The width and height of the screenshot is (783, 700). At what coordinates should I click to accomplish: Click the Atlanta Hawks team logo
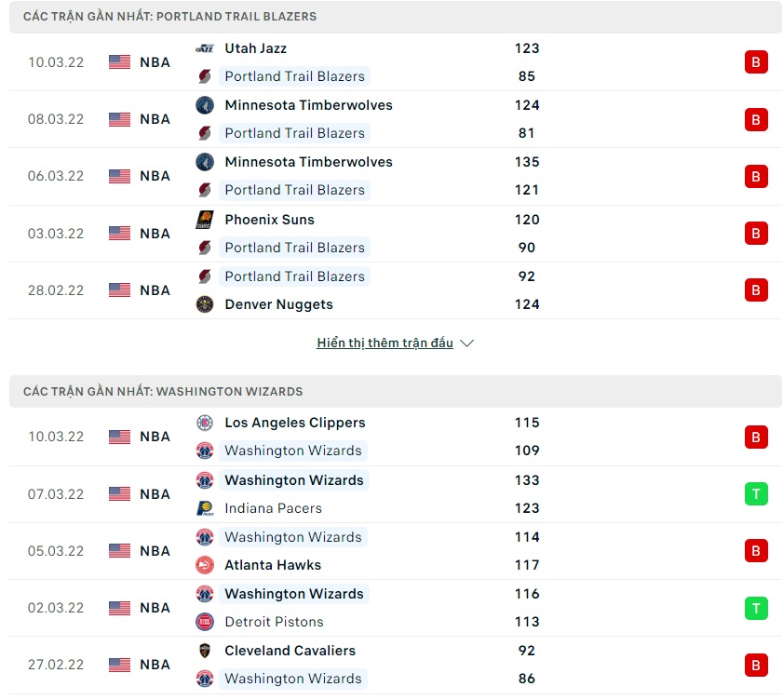tap(205, 565)
